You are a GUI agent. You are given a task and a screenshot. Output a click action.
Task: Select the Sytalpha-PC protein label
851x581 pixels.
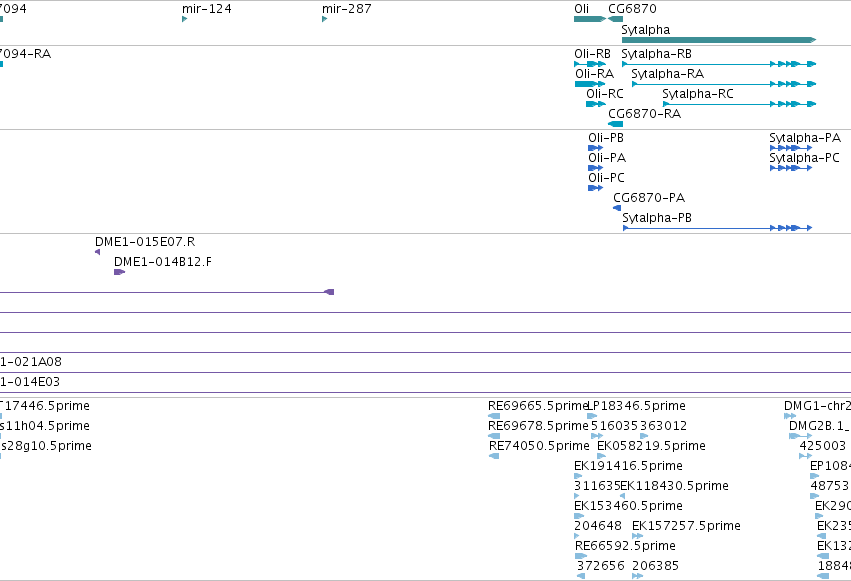(x=804, y=158)
